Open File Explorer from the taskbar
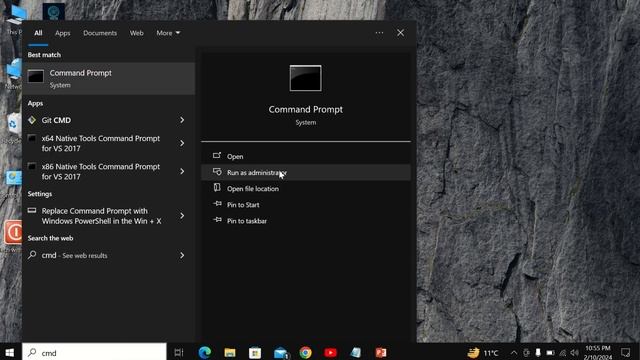This screenshot has height=360, width=640. pyautogui.click(x=230, y=353)
